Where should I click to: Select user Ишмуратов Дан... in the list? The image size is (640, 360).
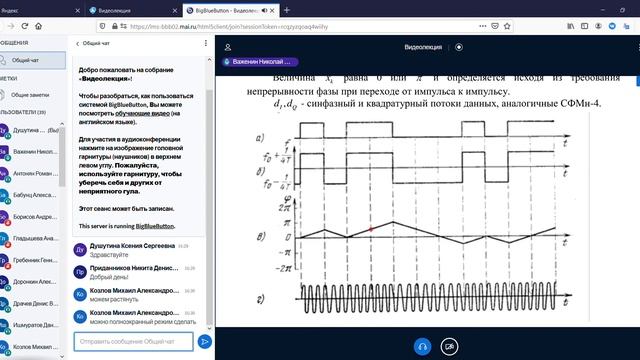coord(29,325)
